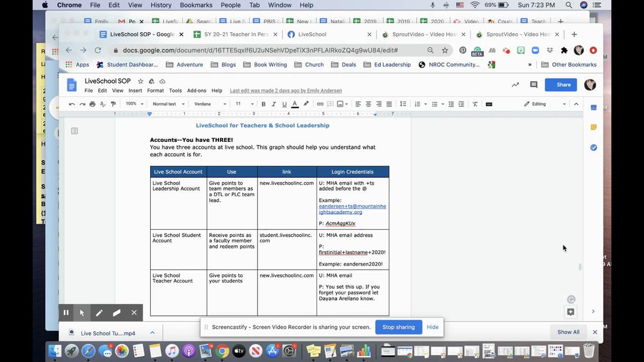Add a comment via toolbar icon
The image size is (644, 362).
[x=331, y=104]
